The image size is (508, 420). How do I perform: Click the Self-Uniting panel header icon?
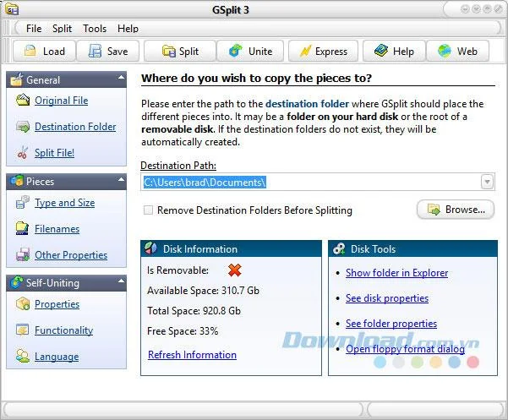(x=17, y=282)
